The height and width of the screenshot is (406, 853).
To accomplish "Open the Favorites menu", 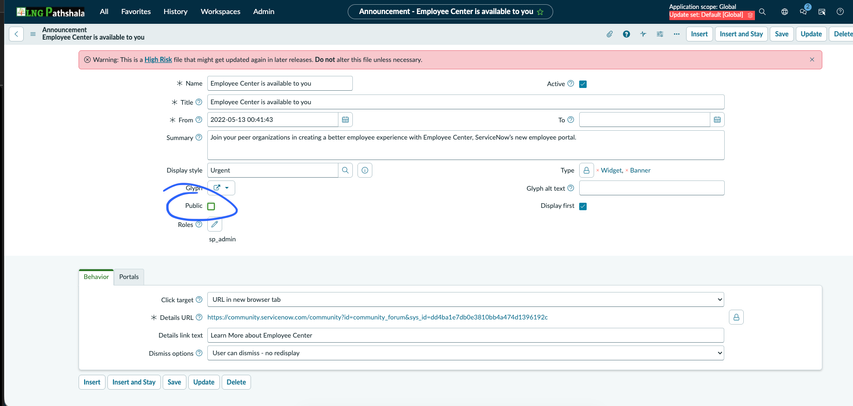I will point(136,11).
